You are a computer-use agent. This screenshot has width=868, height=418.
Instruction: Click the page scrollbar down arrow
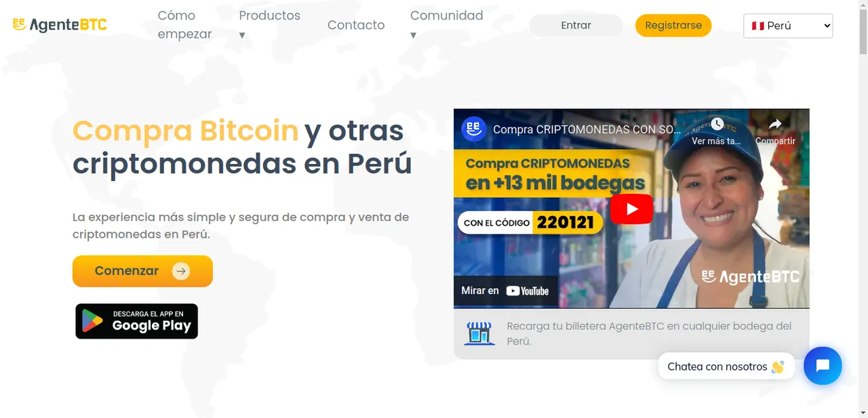point(863,412)
